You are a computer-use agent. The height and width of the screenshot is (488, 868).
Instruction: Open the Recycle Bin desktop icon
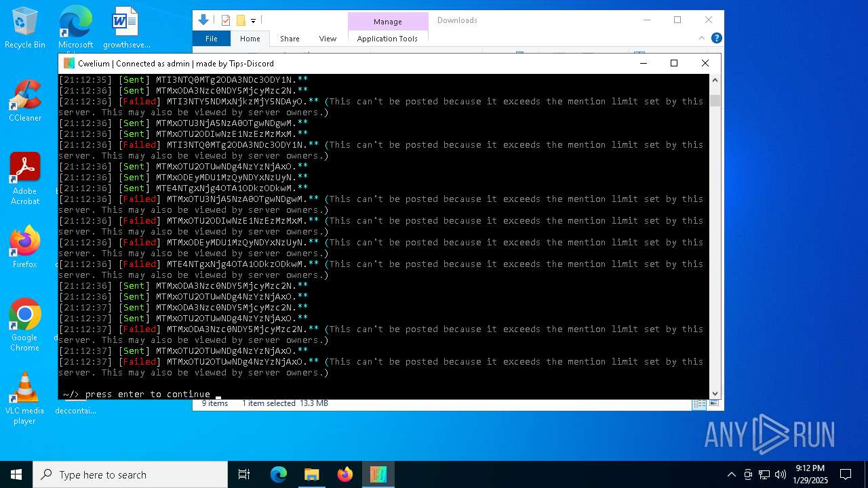tap(25, 28)
